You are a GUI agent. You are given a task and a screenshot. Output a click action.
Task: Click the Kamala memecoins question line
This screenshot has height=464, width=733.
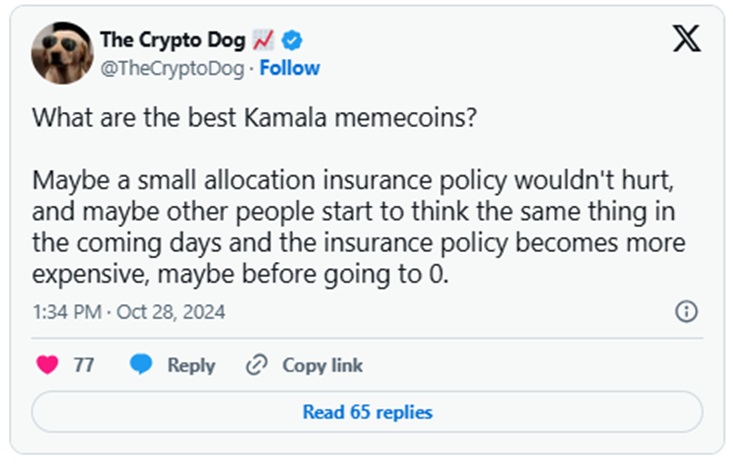pyautogui.click(x=256, y=117)
